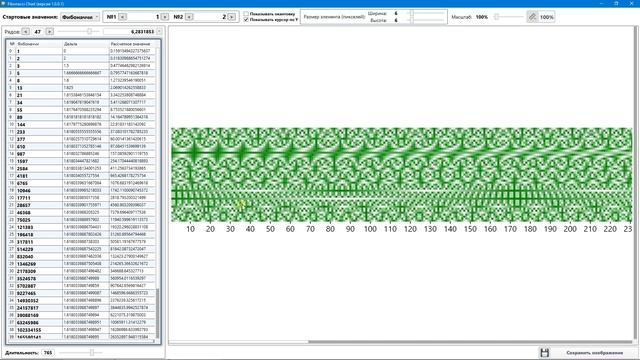
Task: Select the table row with 317811
Action: [82, 242]
